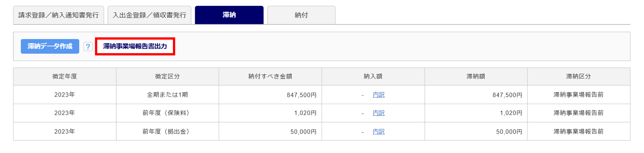Click 滞納事業場報告書出力 button

coord(135,46)
